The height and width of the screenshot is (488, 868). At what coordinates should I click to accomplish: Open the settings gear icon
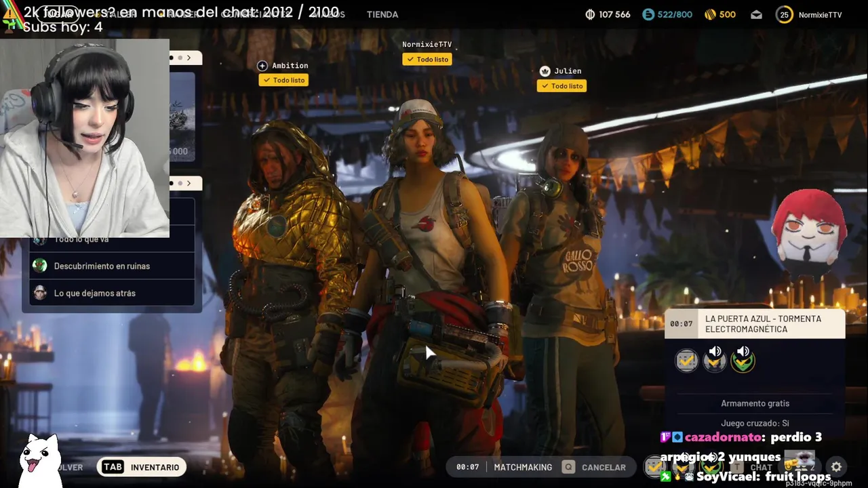point(836,467)
